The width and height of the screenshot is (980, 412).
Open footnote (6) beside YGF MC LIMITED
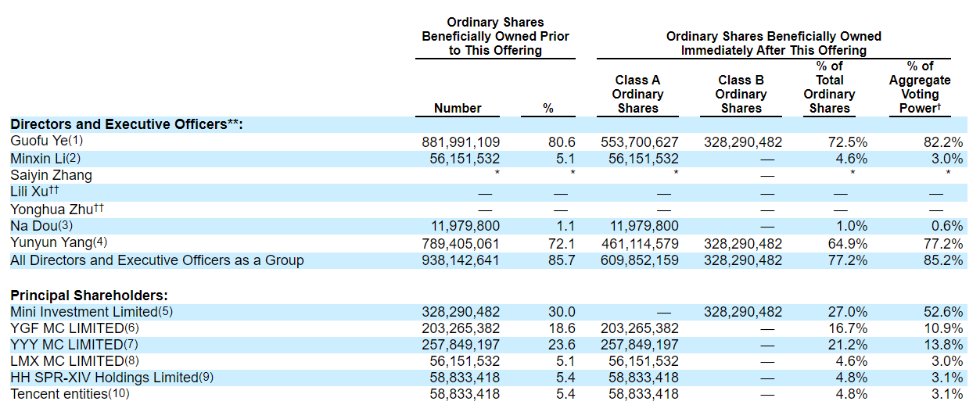coord(132,328)
